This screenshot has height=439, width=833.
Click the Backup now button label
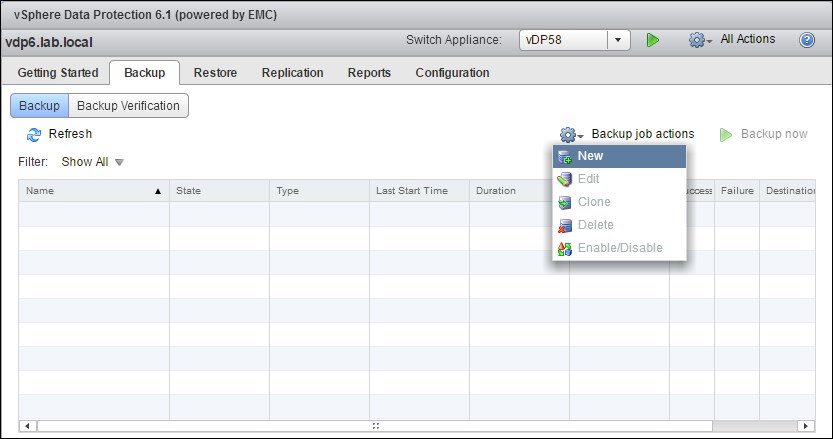[774, 134]
